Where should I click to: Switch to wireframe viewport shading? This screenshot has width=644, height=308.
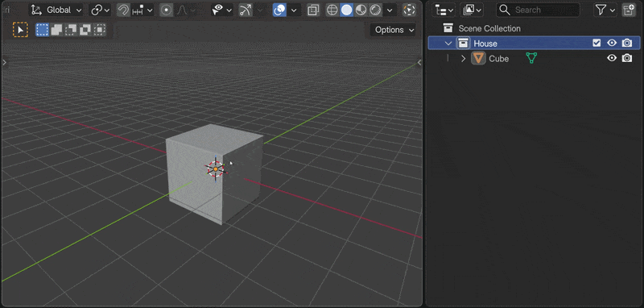pos(332,10)
